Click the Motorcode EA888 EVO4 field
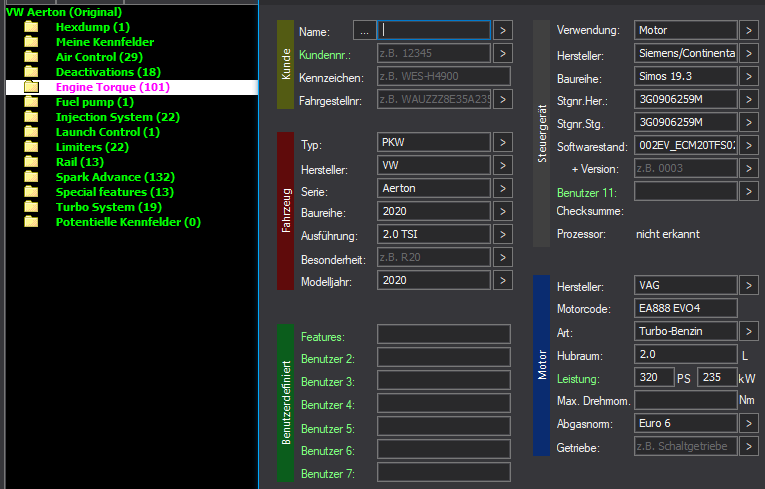Viewport: 765px width, 489px height. click(685, 308)
